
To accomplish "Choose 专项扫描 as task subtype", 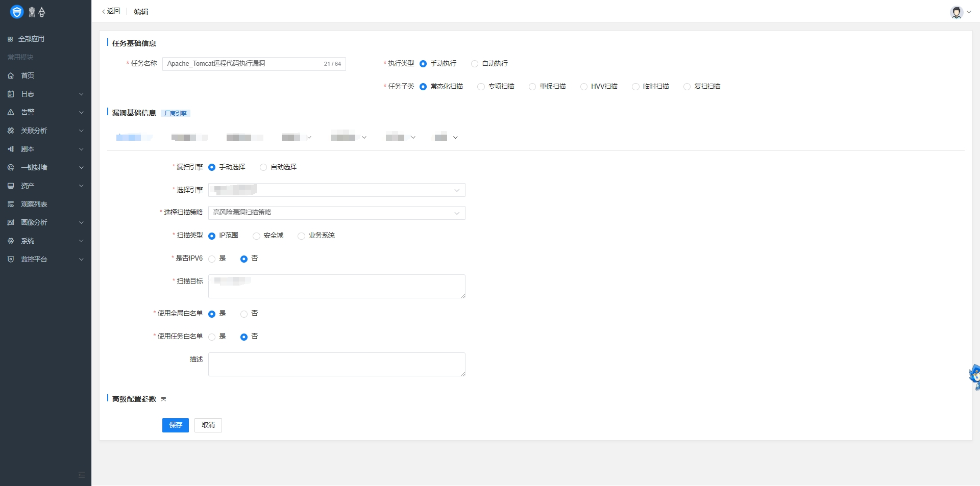I will pos(481,87).
